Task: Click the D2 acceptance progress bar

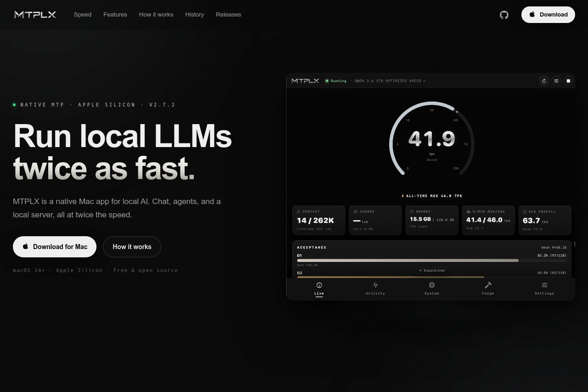Action: (x=432, y=277)
